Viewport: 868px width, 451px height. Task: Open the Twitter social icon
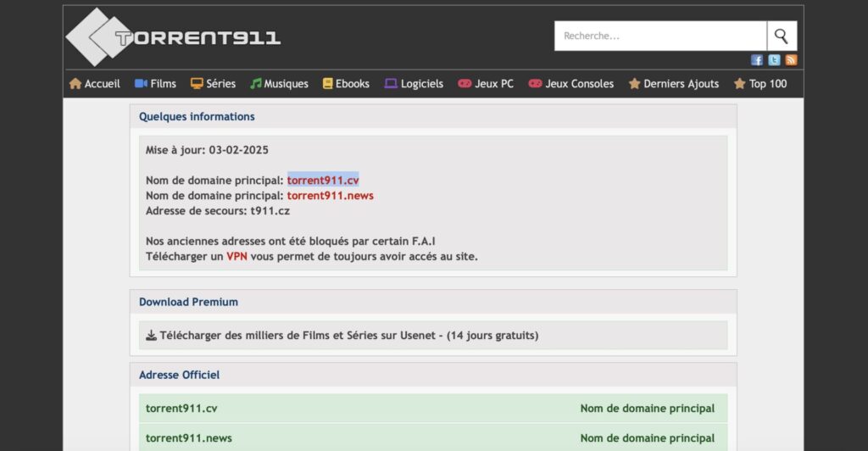774,60
